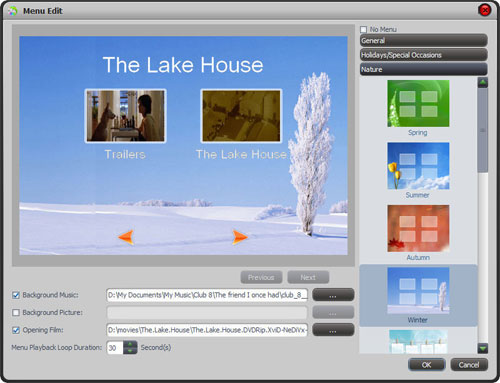Expand the Holidays/Special Occasions category

(423, 55)
